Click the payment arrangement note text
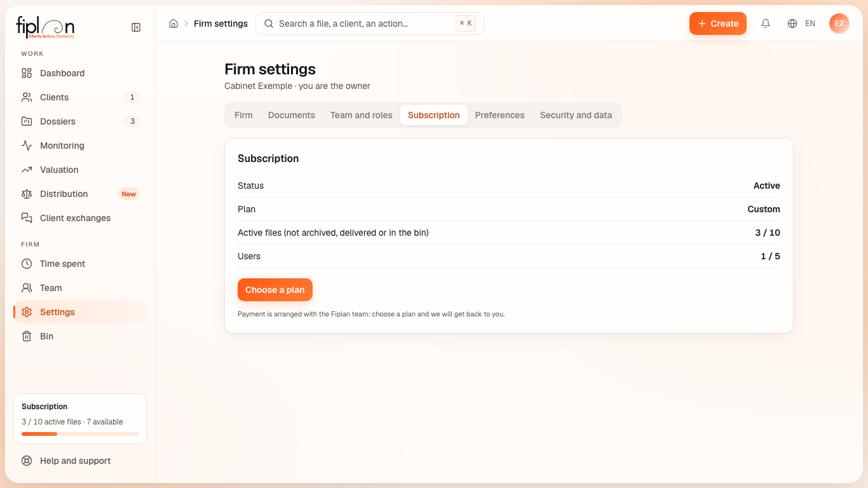868x488 pixels. (x=371, y=314)
